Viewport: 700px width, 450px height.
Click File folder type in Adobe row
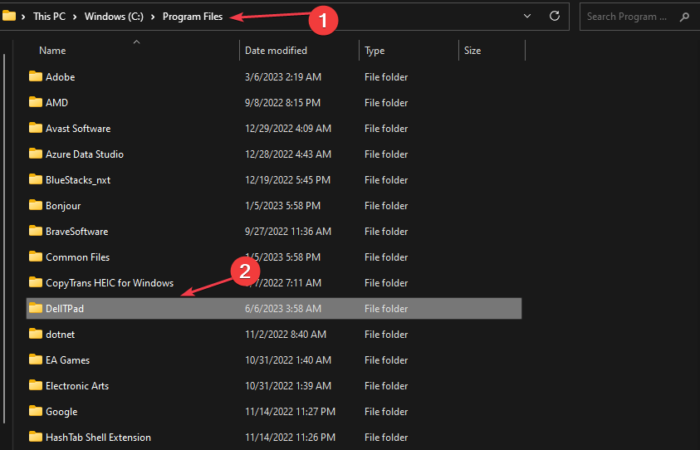tap(386, 77)
